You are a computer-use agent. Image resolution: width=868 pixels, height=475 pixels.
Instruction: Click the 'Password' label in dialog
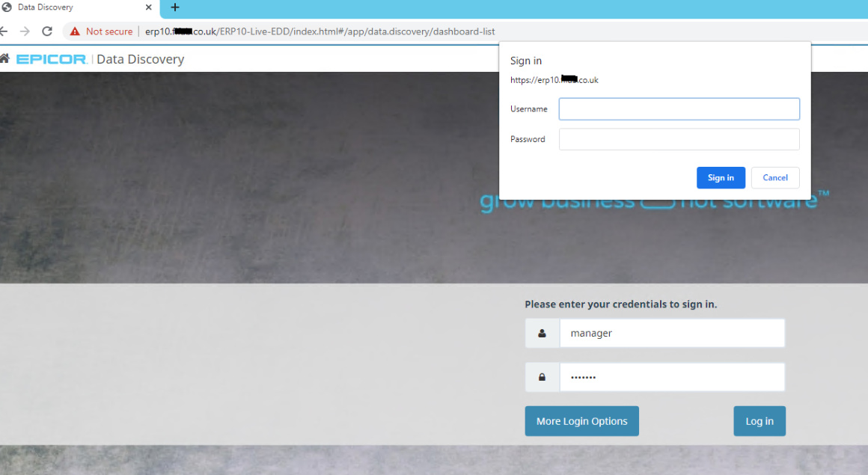[528, 139]
